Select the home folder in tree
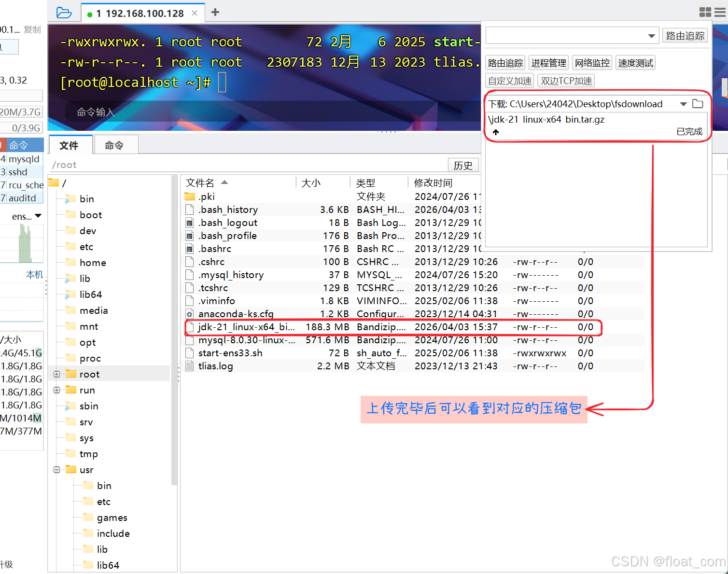This screenshot has height=574, width=728. pos(93,263)
